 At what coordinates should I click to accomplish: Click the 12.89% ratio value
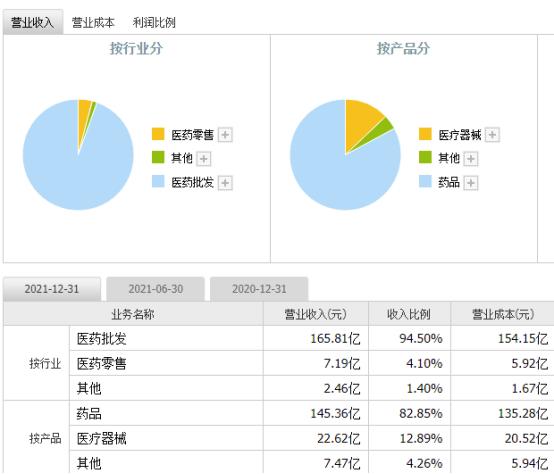click(421, 439)
